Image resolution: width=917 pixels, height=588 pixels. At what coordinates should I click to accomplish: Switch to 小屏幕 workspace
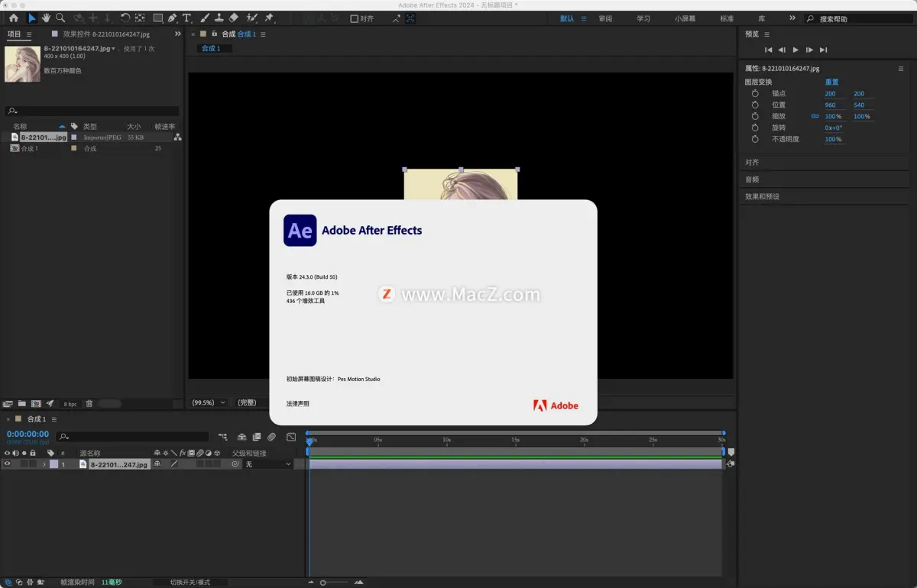685,18
